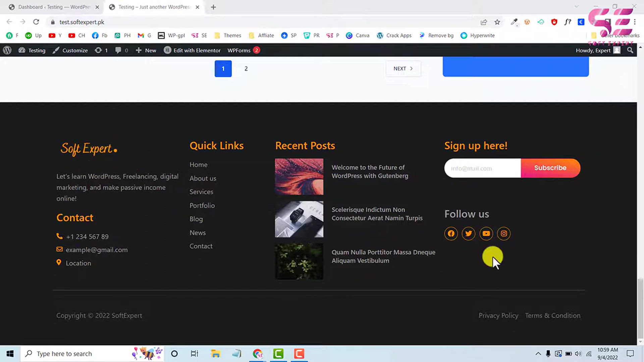Open the Hyperwrite bookmark
The height and width of the screenshot is (362, 644).
[x=478, y=36]
